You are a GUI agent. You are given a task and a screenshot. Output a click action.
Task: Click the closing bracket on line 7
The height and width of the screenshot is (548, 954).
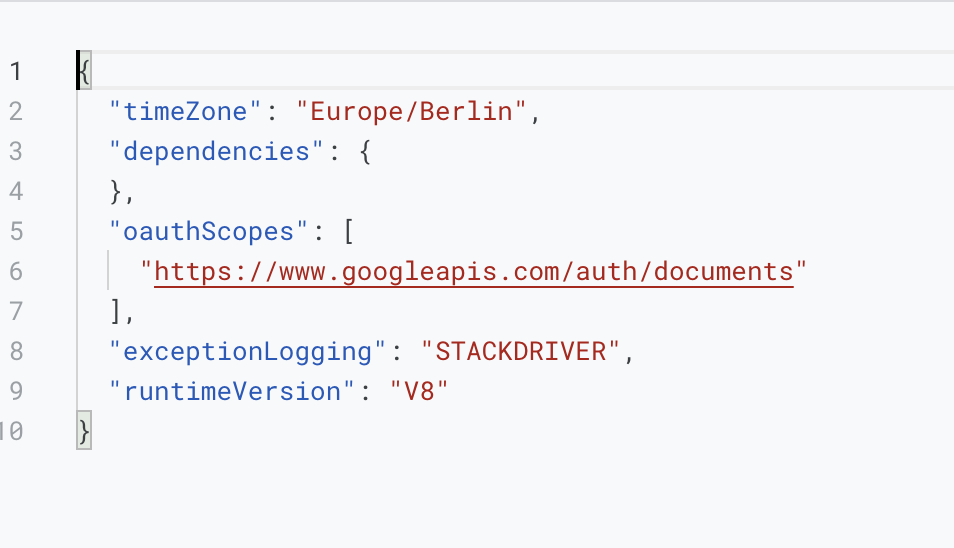tap(116, 311)
